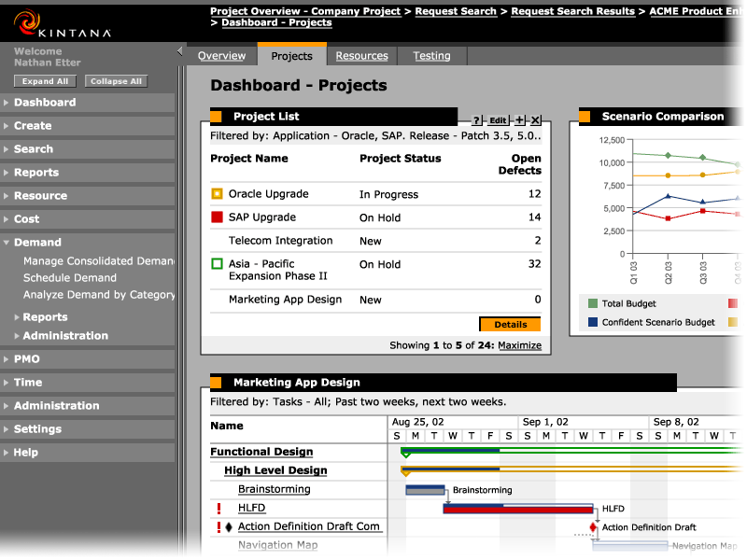The image size is (747, 560).
Task: Click the Maximize link in Project List
Action: pos(519,345)
